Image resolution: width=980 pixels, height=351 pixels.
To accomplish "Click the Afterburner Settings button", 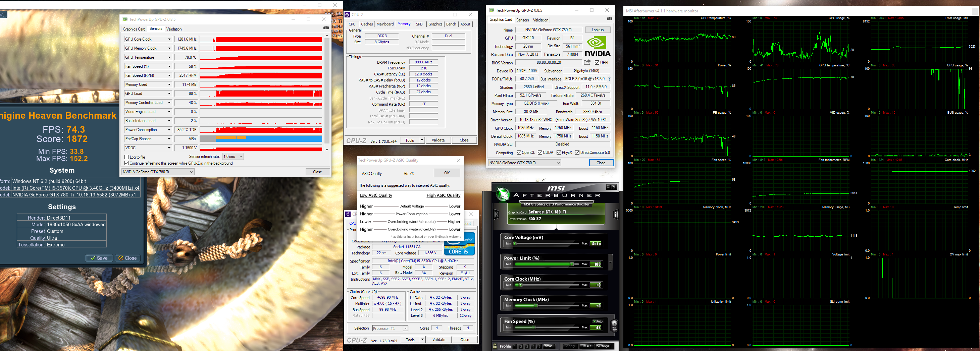I will click(x=603, y=346).
